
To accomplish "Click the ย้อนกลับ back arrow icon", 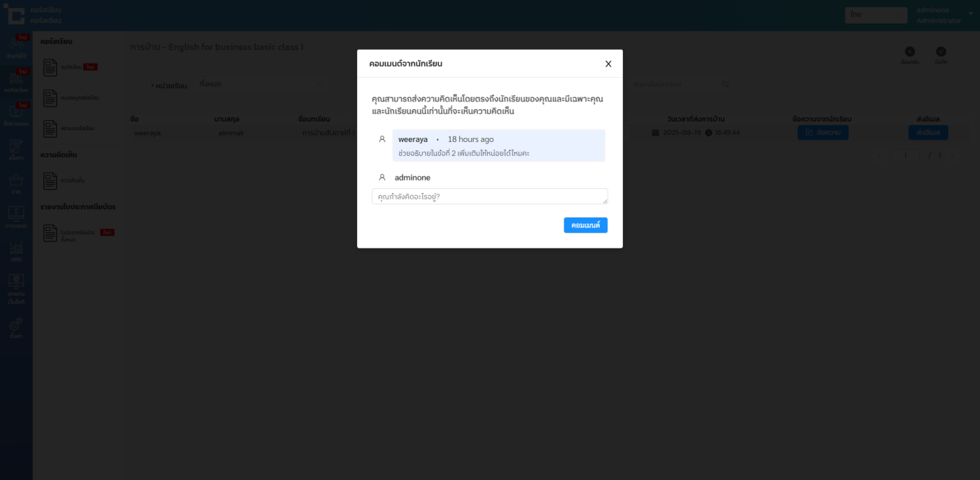I will [x=909, y=52].
